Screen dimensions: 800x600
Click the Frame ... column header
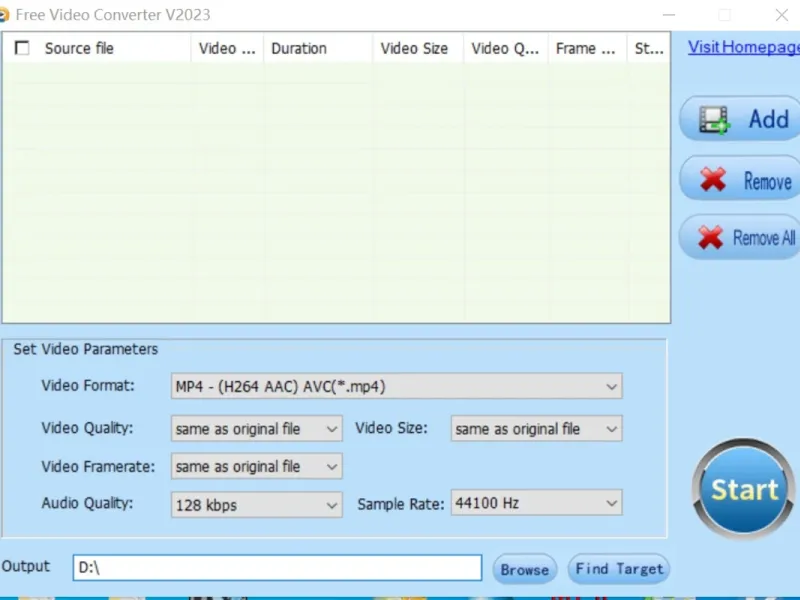coord(585,48)
